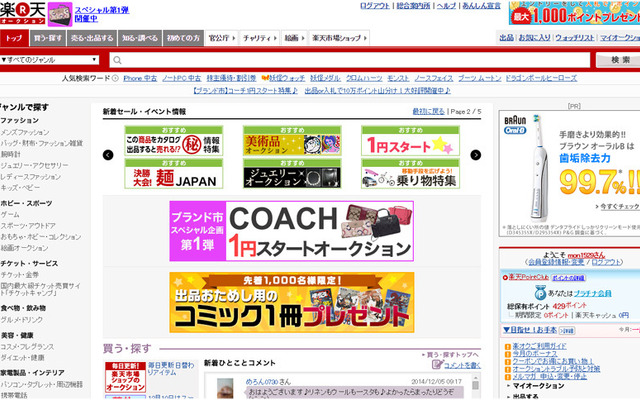
Task: Open the 秘情報特集 catalog banner
Action: [x=174, y=141]
